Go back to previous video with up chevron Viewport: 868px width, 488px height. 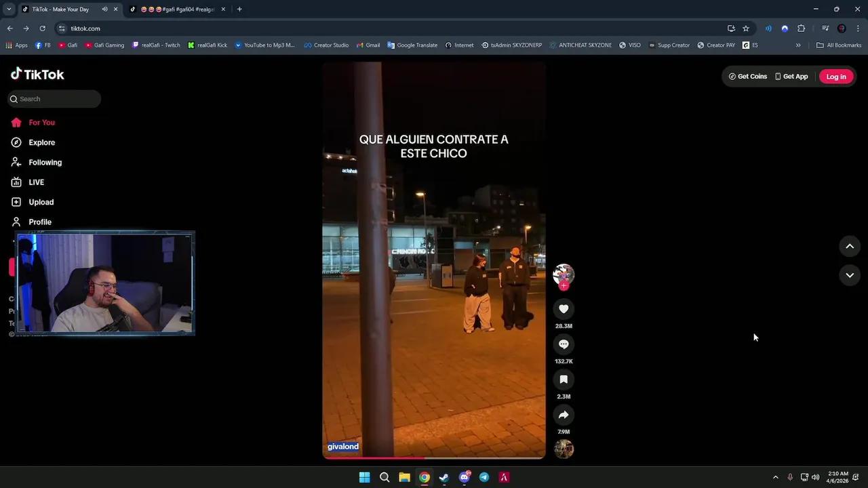click(x=850, y=246)
